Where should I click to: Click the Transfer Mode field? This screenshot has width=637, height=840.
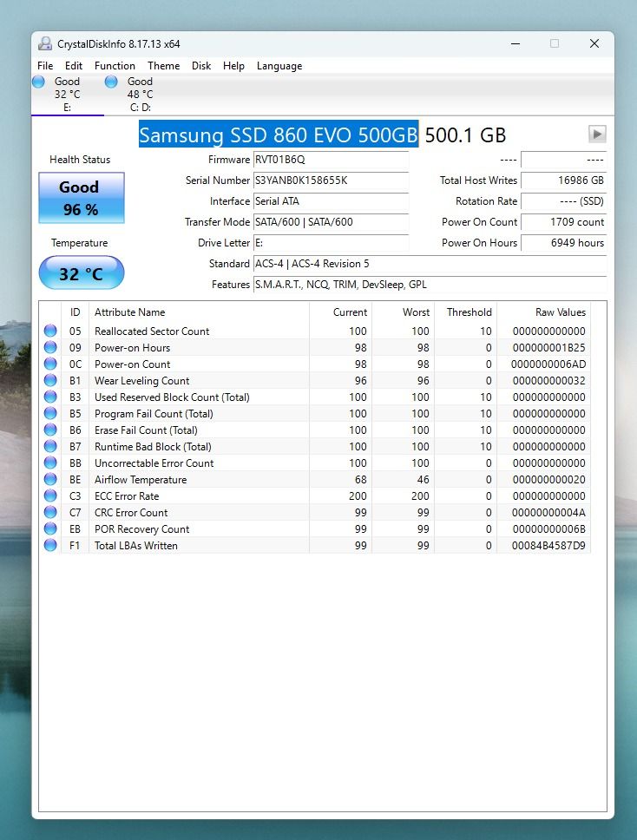[x=331, y=222]
